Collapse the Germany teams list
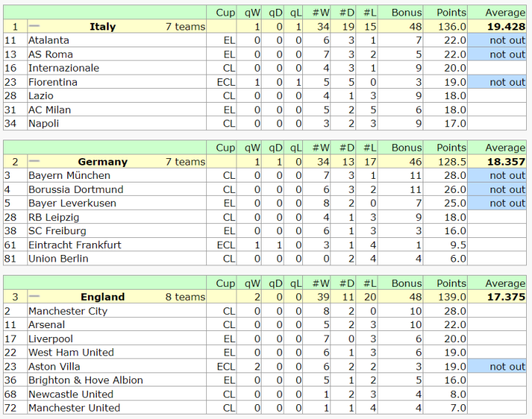Image resolution: width=532 pixels, height=419 pixels. tap(34, 162)
